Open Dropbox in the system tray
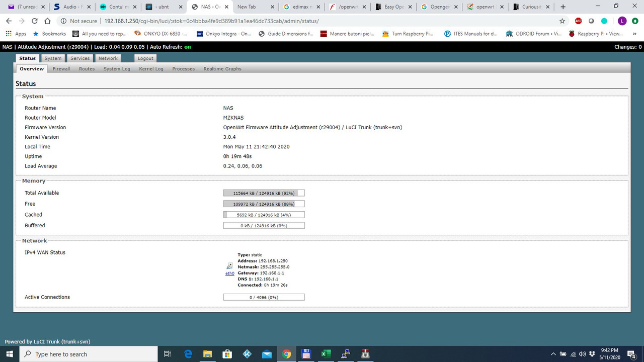Viewport: 644px width, 362px height. click(592, 354)
